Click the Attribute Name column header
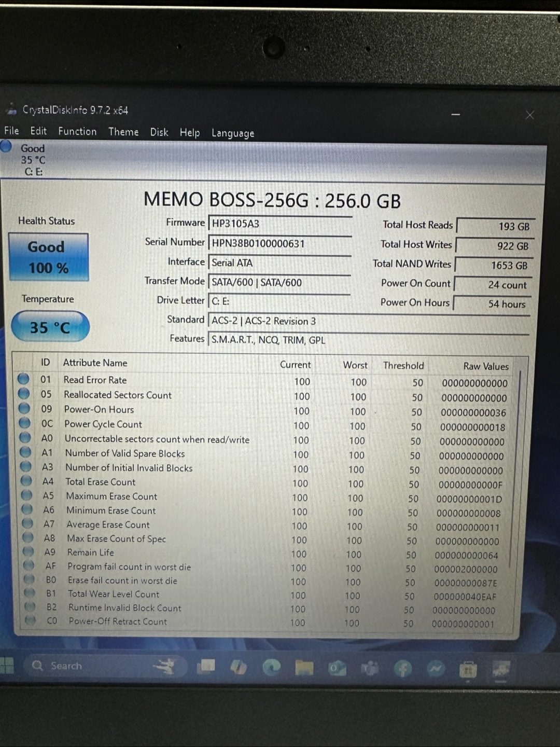The width and height of the screenshot is (560, 747). point(95,363)
